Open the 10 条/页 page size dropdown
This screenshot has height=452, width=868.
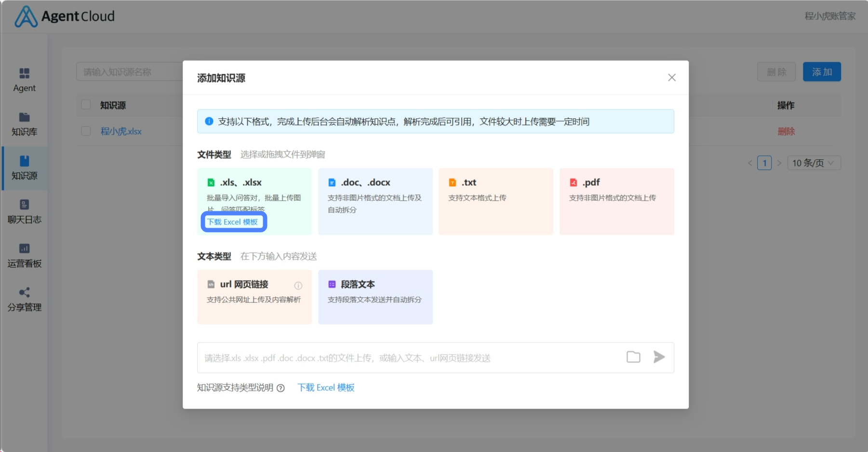(x=814, y=163)
